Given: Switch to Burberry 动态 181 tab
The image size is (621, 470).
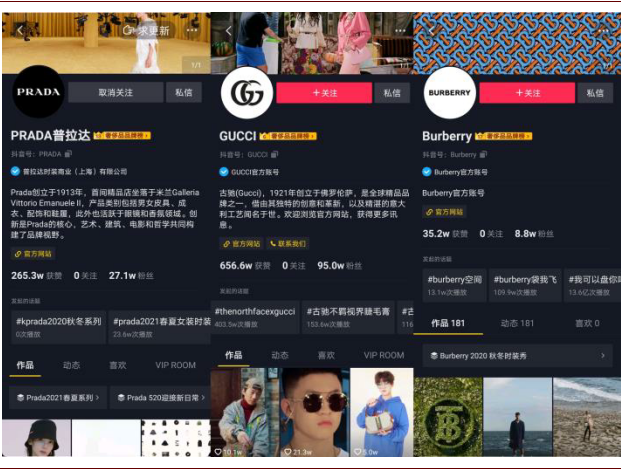Looking at the screenshot, I should coord(517,323).
